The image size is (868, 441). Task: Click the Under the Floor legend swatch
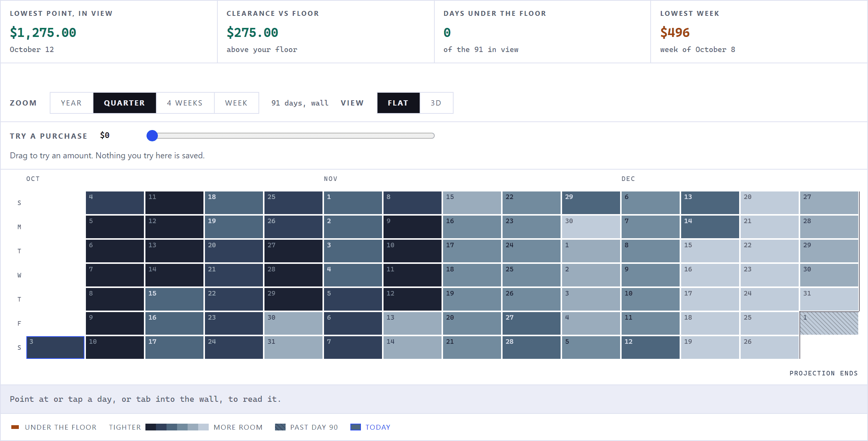pos(15,427)
